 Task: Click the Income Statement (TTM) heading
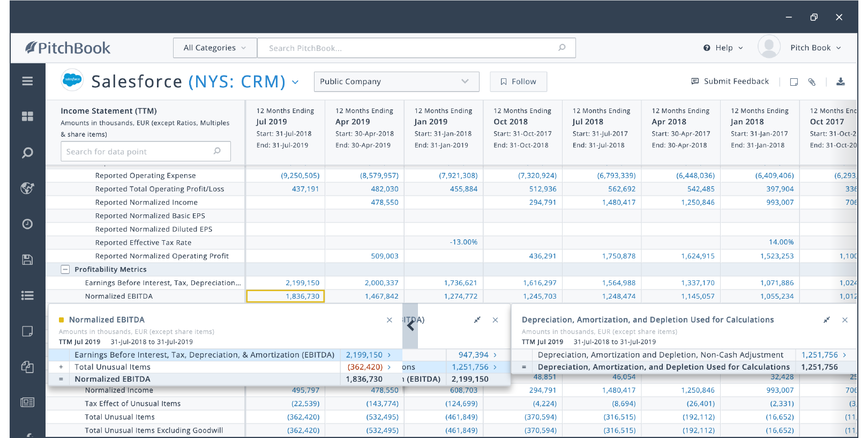[x=109, y=111]
